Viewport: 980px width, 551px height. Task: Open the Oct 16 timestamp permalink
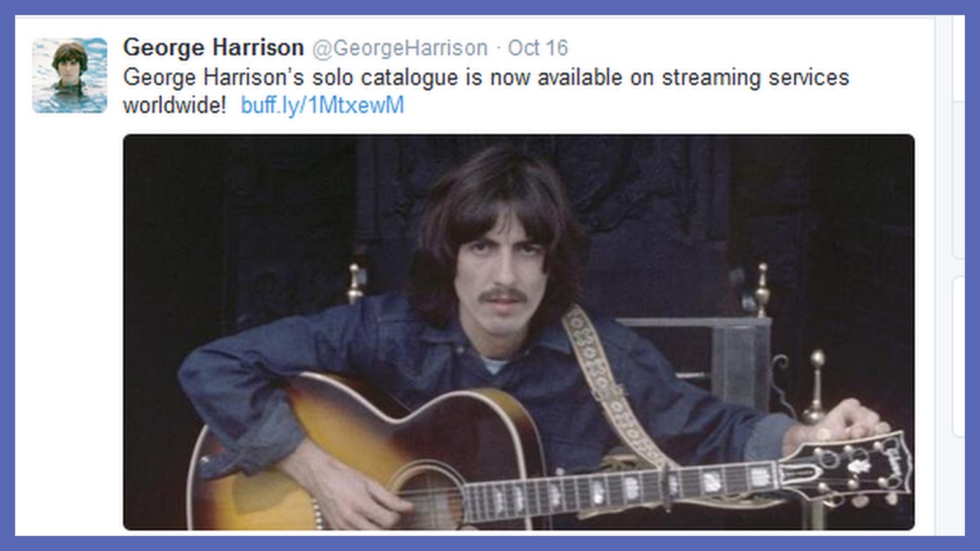point(538,48)
